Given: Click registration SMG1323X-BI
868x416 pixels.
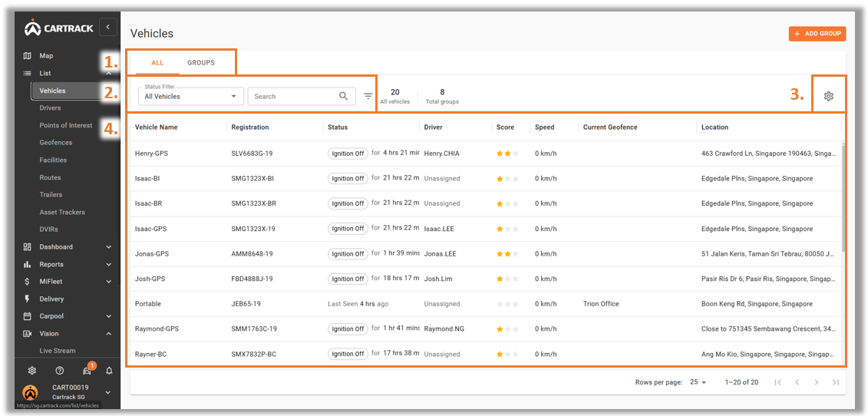Looking at the screenshot, I should 252,178.
